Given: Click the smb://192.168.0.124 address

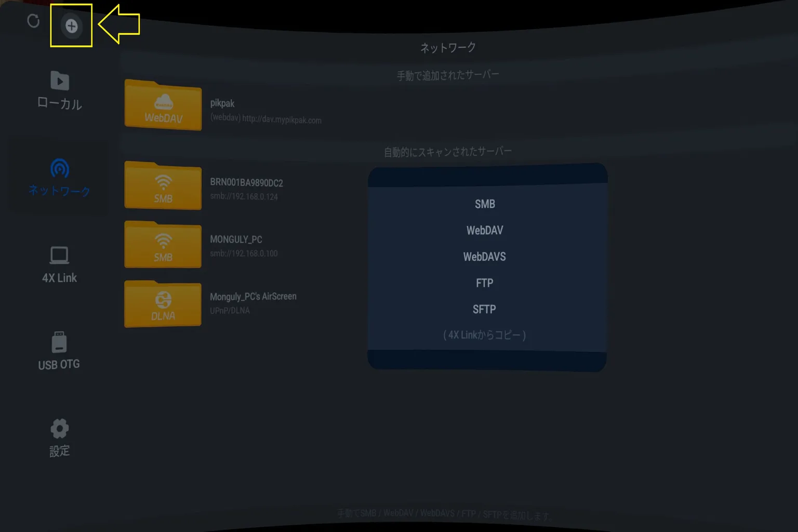Looking at the screenshot, I should coord(244,196).
